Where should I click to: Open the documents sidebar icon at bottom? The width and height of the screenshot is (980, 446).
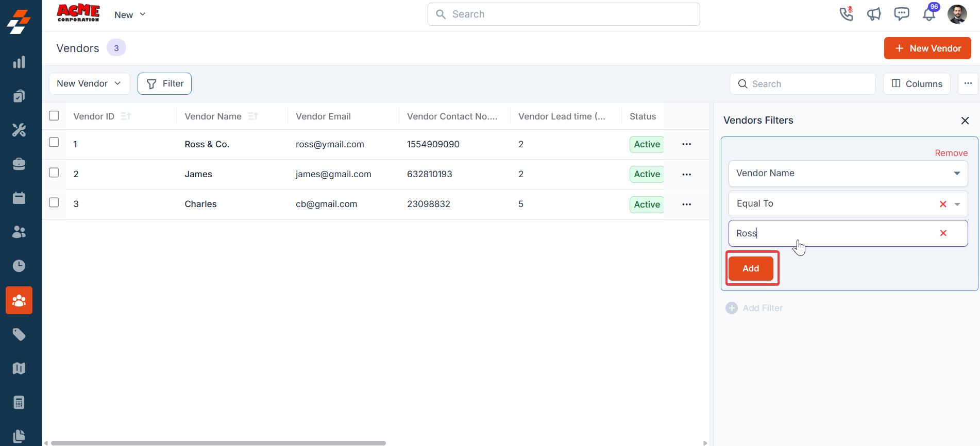tap(19, 436)
